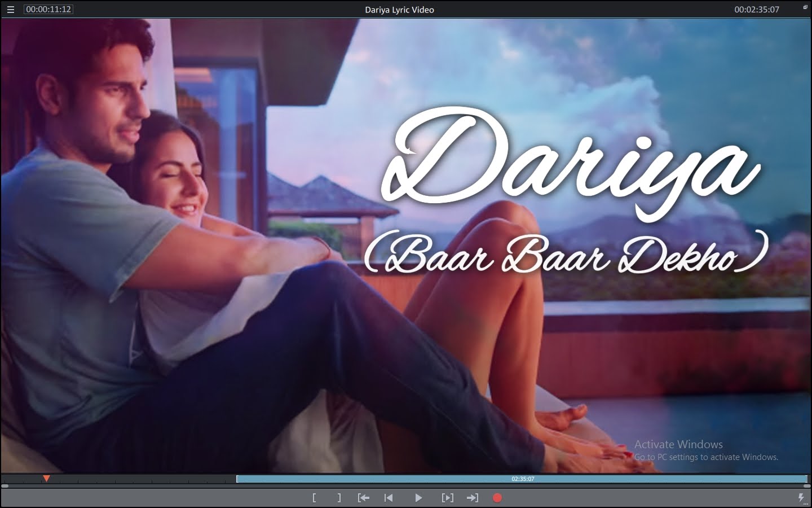Set the mark out point
The width and height of the screenshot is (812, 508).
click(x=339, y=498)
